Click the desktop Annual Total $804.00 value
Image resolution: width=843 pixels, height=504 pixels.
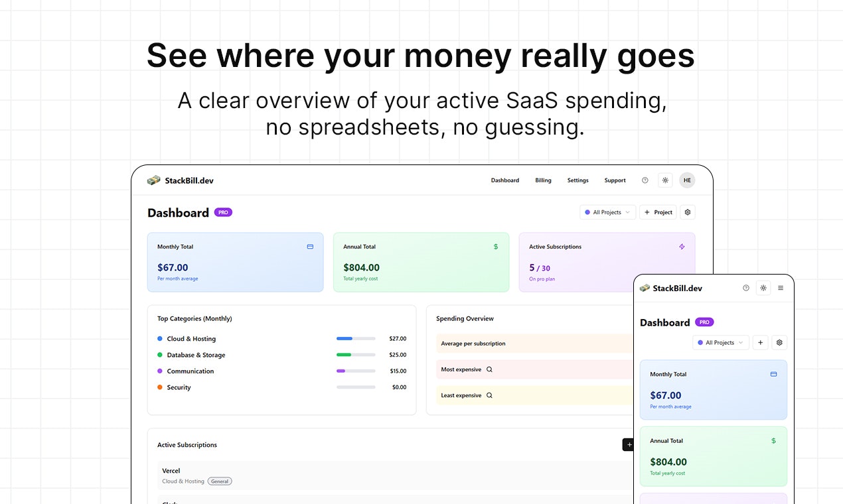[361, 268]
